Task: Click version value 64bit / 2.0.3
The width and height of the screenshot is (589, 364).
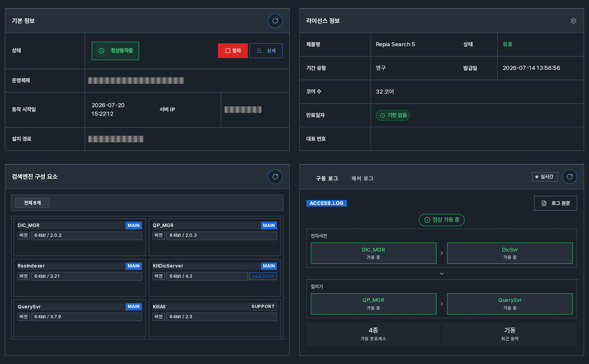Action: point(221,235)
